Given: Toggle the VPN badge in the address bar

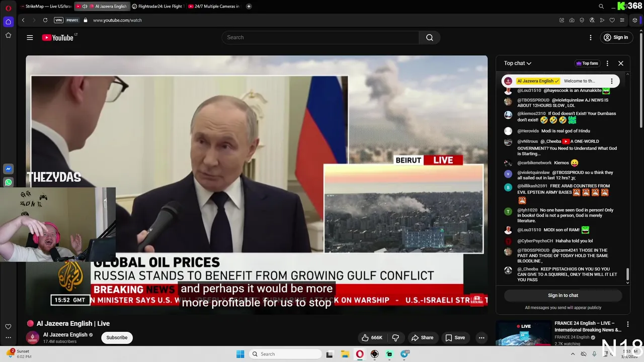Looking at the screenshot, I should [x=59, y=20].
